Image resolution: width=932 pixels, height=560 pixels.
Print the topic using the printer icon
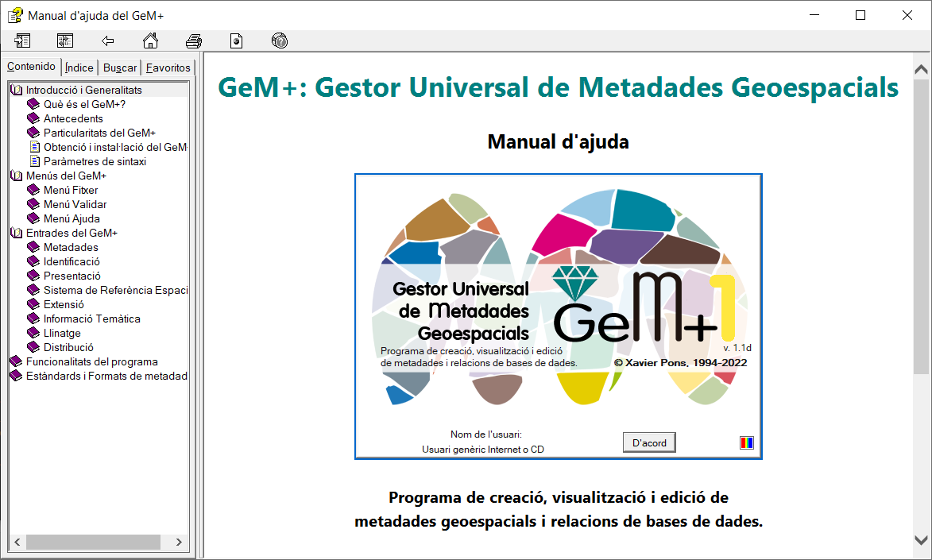click(194, 41)
